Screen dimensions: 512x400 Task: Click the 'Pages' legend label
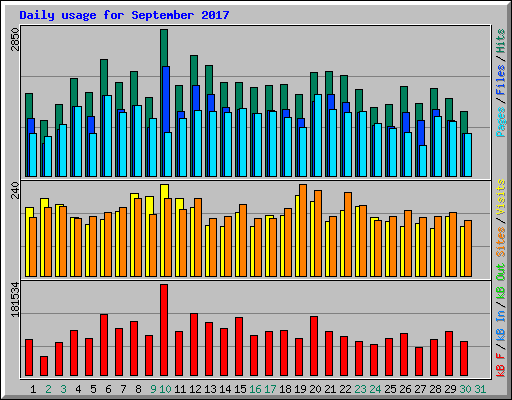click(x=501, y=122)
